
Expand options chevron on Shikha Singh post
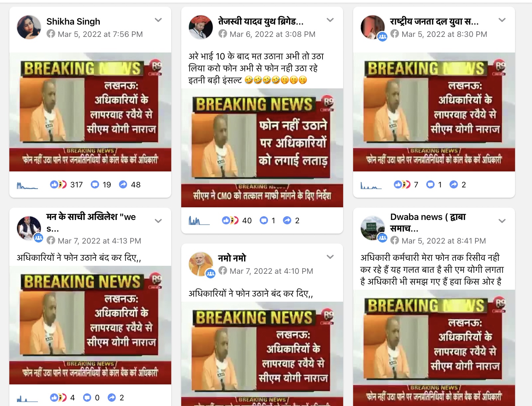158,20
